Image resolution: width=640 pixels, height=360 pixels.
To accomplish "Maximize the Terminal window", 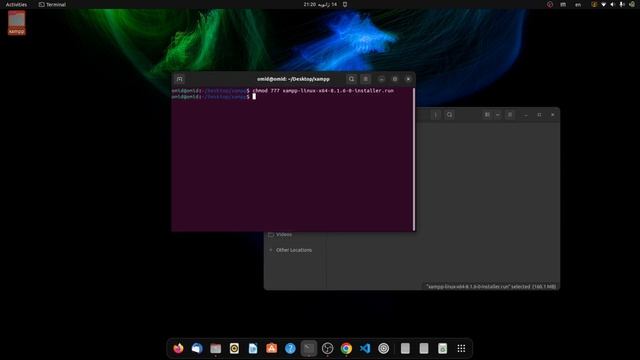I will click(395, 79).
